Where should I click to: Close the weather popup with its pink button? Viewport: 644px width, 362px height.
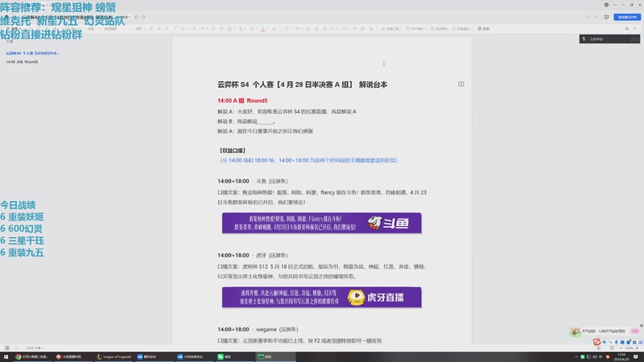pos(635,331)
